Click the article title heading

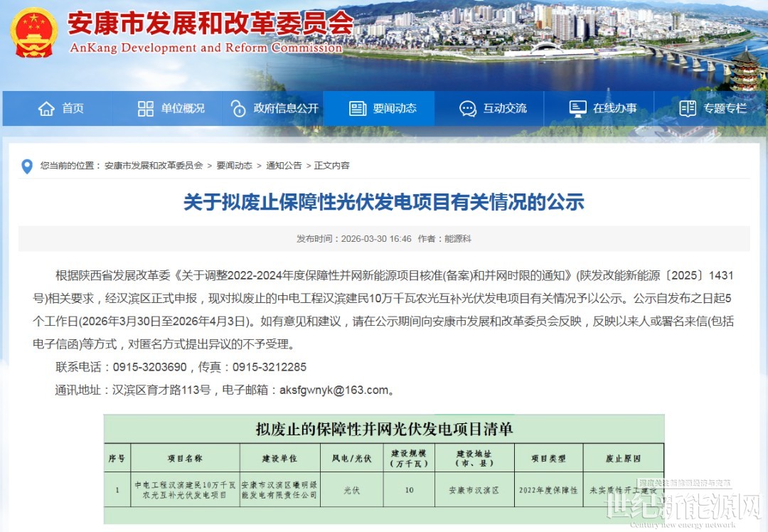pyautogui.click(x=384, y=203)
